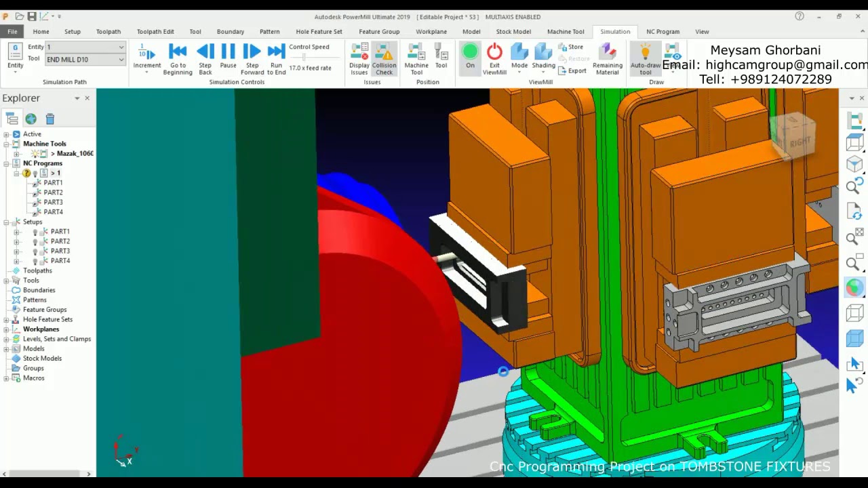Collapse the Machine Tools node
Viewport: 868px width, 488px height.
[x=6, y=144]
